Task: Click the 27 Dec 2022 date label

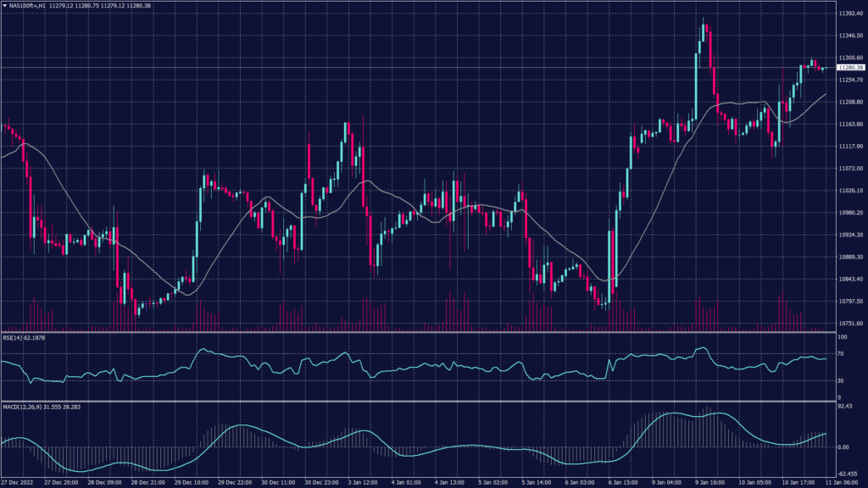Action: click(x=16, y=481)
